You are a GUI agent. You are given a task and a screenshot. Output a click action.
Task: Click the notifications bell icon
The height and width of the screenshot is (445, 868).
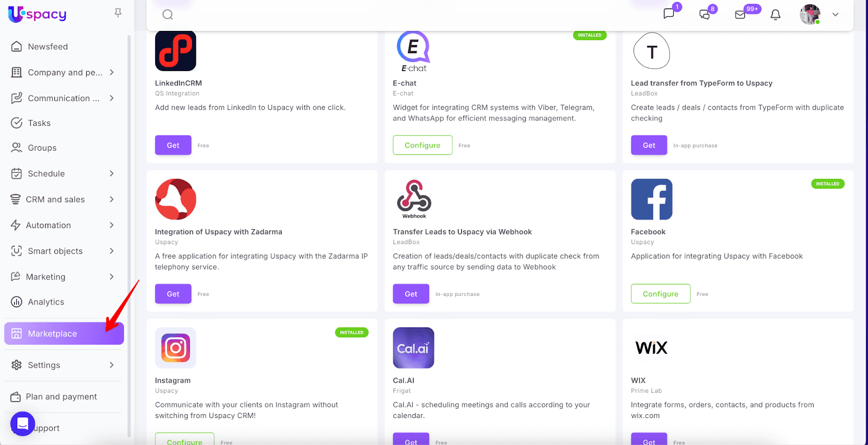click(776, 15)
